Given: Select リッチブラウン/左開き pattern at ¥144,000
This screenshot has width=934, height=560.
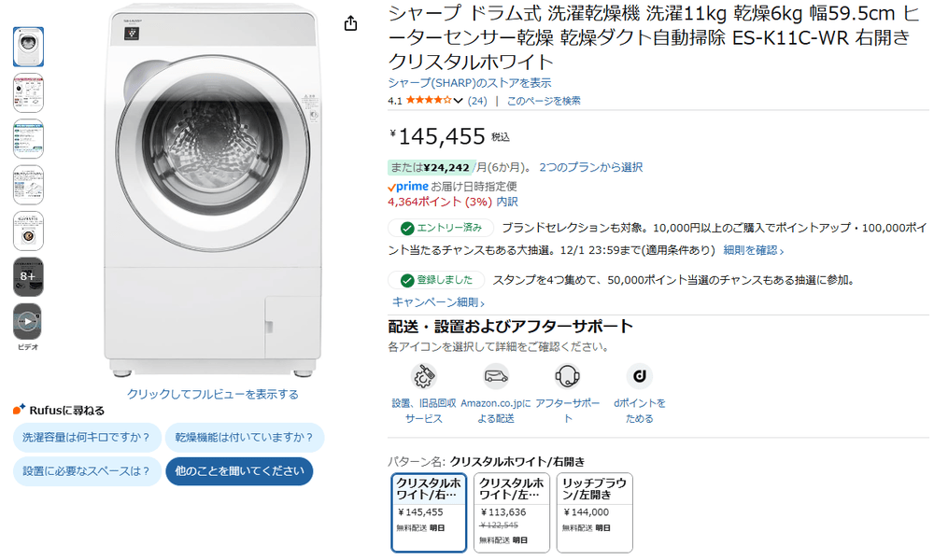Looking at the screenshot, I should pyautogui.click(x=595, y=512).
